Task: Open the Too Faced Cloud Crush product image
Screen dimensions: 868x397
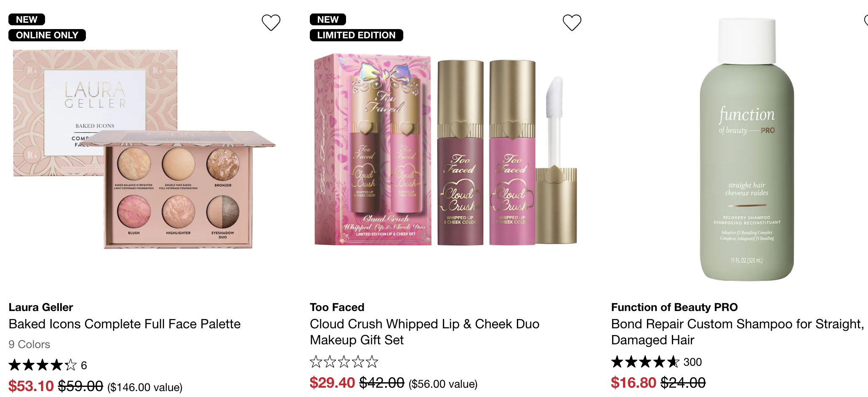Action: pyautogui.click(x=445, y=152)
